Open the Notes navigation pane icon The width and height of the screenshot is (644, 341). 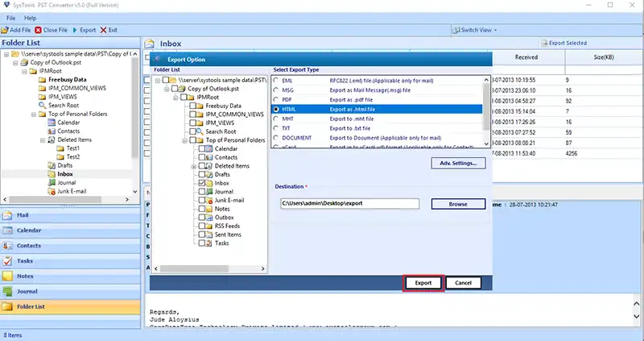tap(7, 276)
